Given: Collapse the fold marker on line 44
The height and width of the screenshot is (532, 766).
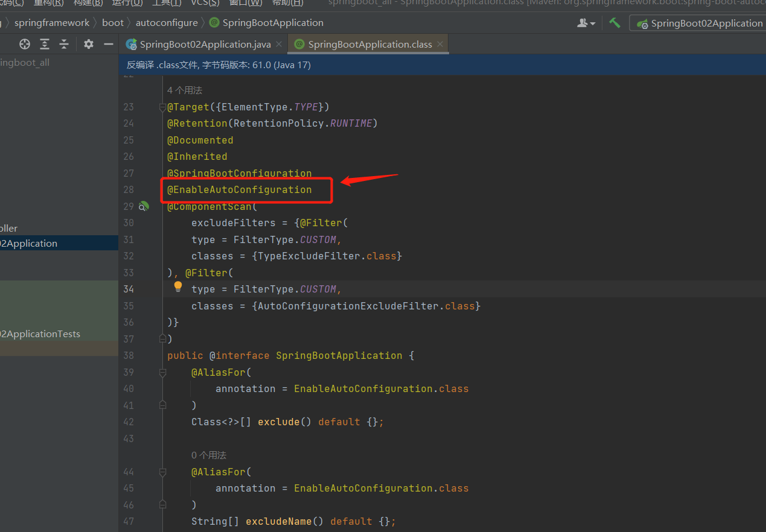Looking at the screenshot, I should (162, 472).
